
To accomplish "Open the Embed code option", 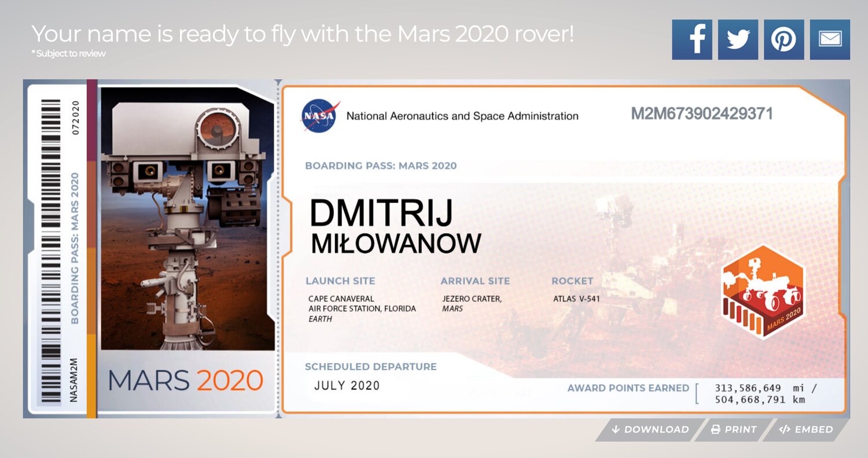I will click(806, 430).
